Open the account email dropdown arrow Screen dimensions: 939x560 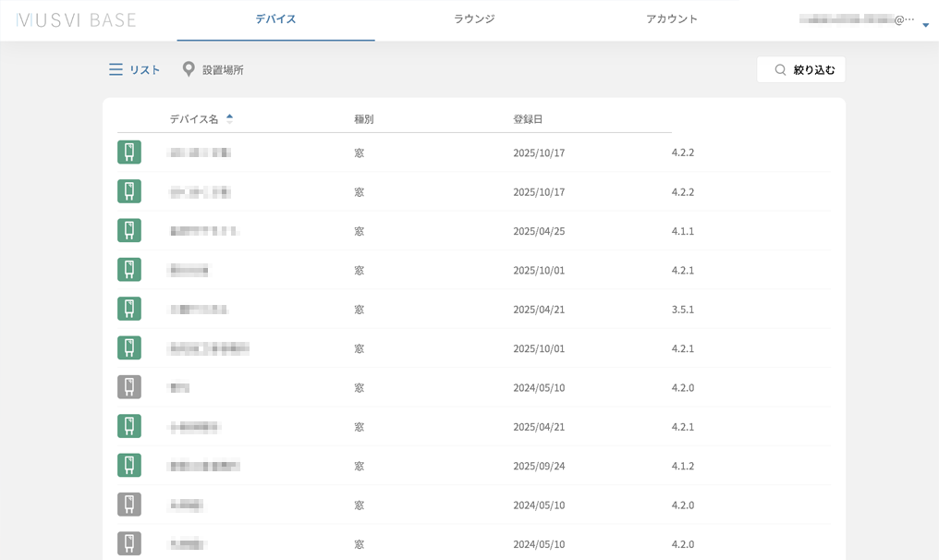tap(926, 25)
